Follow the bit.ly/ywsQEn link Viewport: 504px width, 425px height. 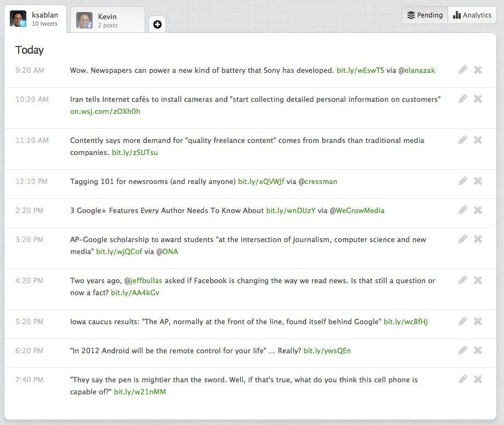click(x=327, y=351)
